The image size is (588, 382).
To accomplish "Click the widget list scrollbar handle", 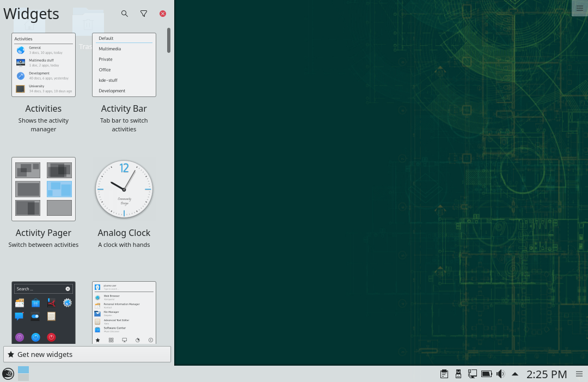I will point(169,40).
